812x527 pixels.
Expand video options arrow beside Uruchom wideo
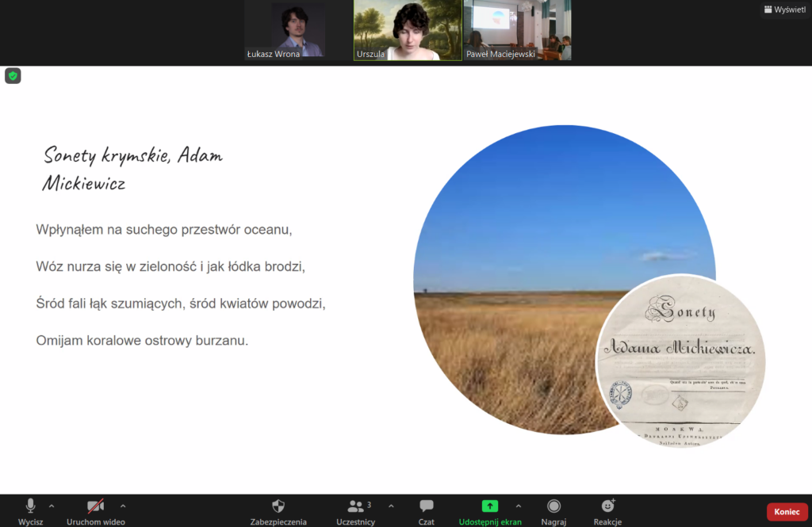[123, 506]
